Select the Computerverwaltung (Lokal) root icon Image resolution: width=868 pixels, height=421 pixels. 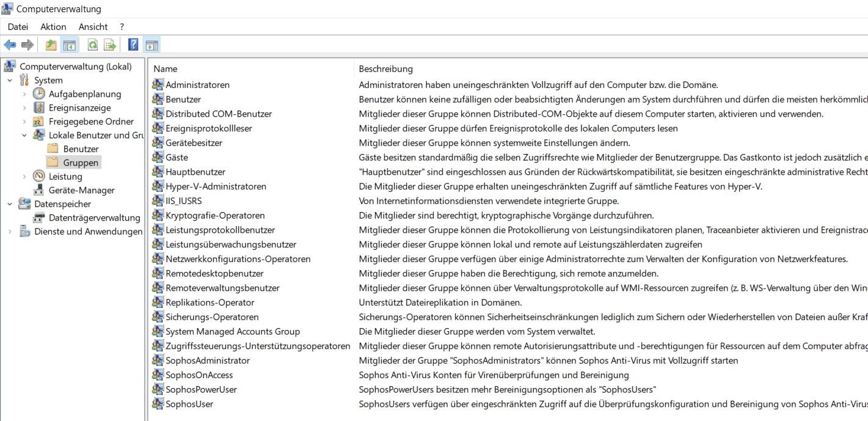click(x=9, y=66)
